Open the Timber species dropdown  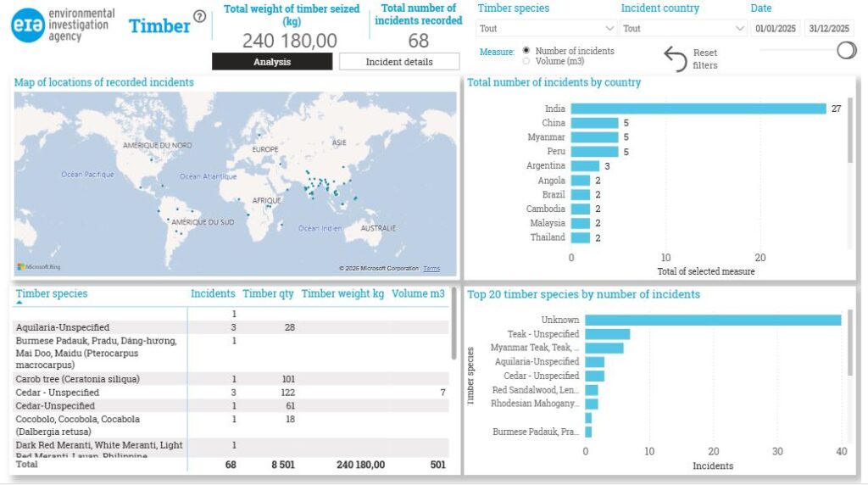pyautogui.click(x=547, y=28)
